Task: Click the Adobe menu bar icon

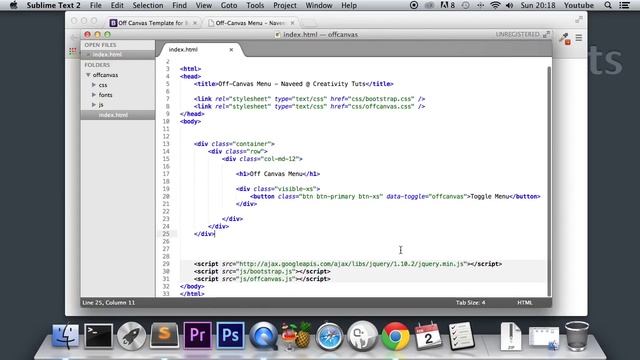Action: (447, 5)
